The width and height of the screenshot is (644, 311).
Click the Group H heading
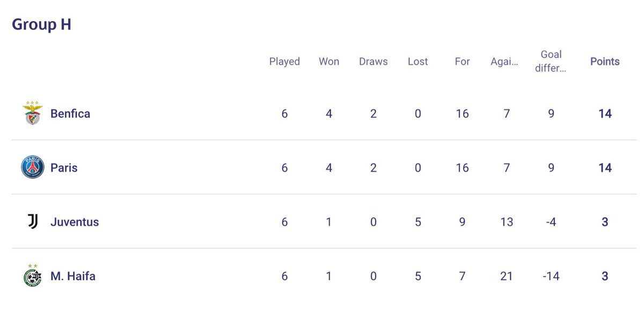[41, 25]
